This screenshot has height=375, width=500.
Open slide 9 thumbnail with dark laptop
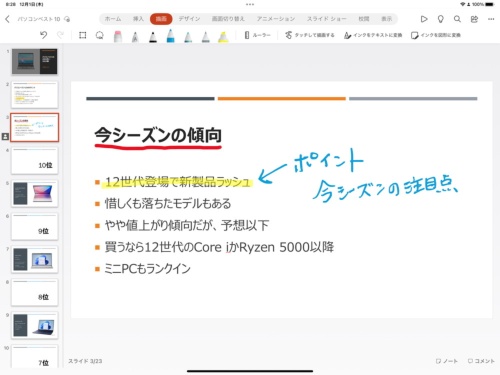click(x=35, y=325)
